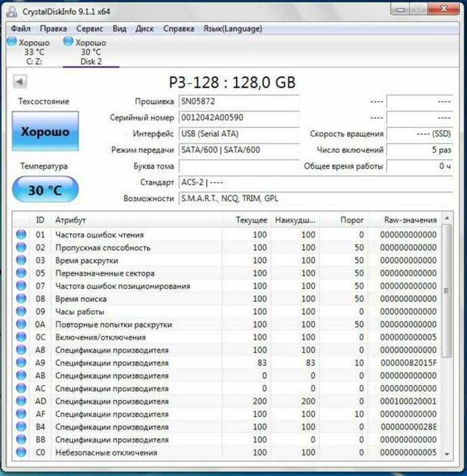Image resolution: width=467 pixels, height=476 pixels.
Task: Click the CrystalDiskInfo title bar icon
Action: coord(12,12)
